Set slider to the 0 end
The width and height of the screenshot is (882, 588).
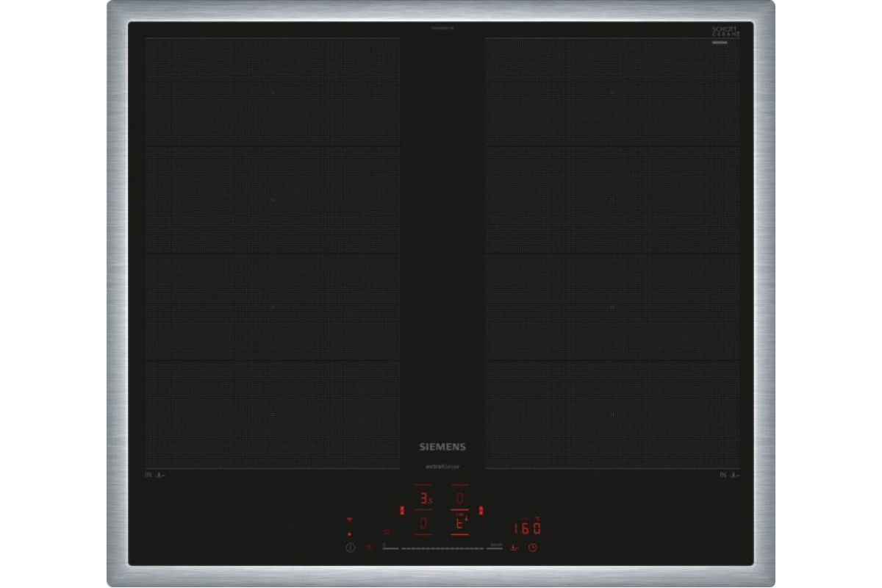390,548
